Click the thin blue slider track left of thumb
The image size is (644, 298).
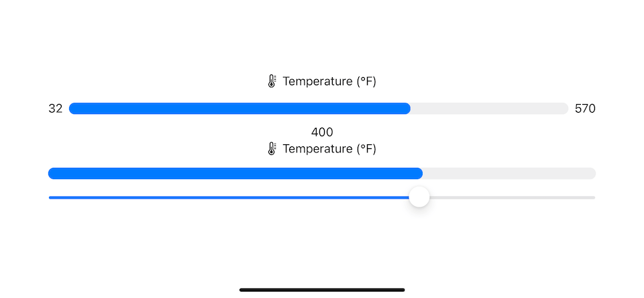click(x=228, y=197)
